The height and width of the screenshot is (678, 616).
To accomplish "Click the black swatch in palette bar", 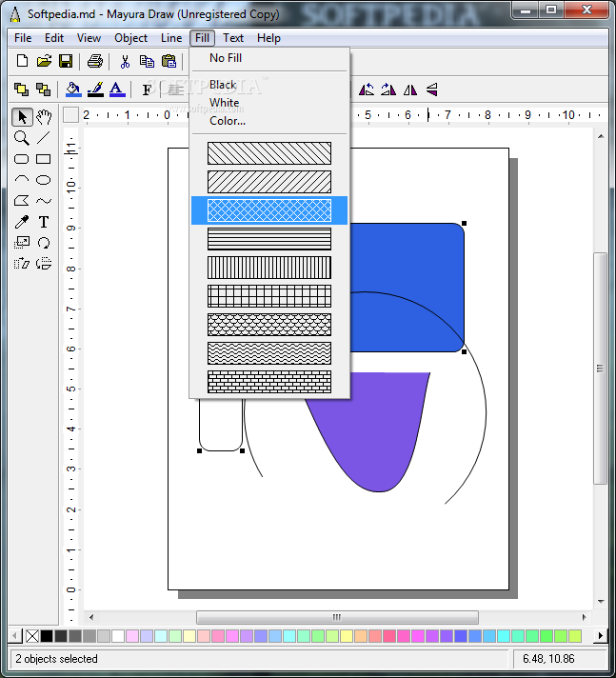I will coord(47,636).
